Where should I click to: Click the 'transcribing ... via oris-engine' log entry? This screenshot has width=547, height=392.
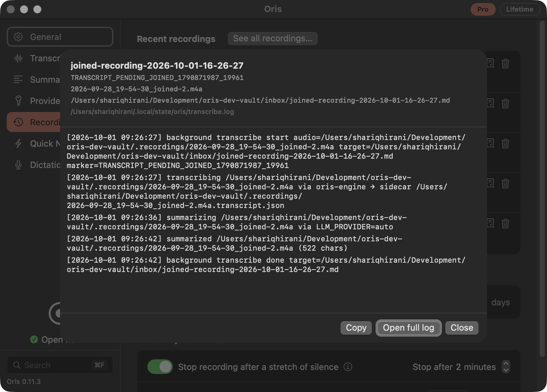click(257, 191)
